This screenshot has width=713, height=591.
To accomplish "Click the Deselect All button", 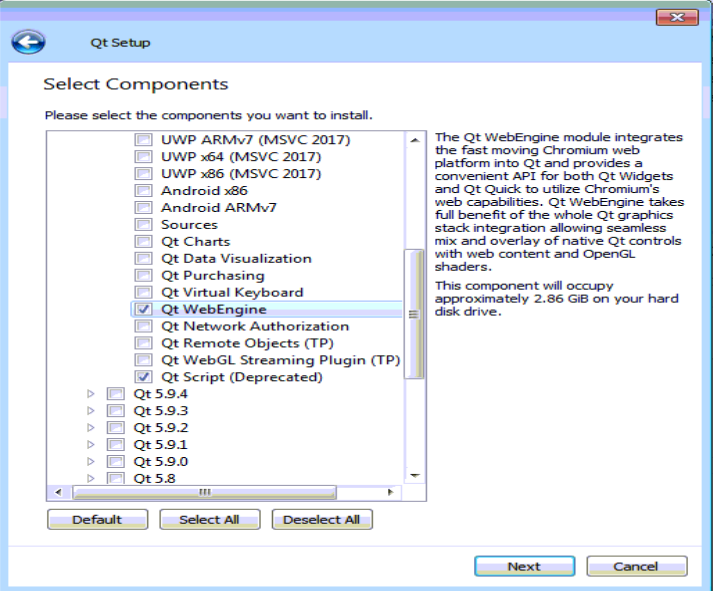I will coord(321,520).
